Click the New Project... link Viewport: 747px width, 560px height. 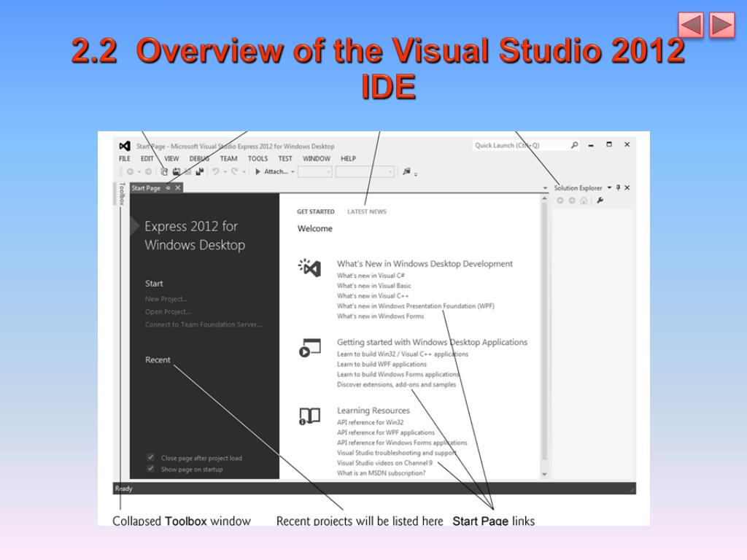(166, 299)
